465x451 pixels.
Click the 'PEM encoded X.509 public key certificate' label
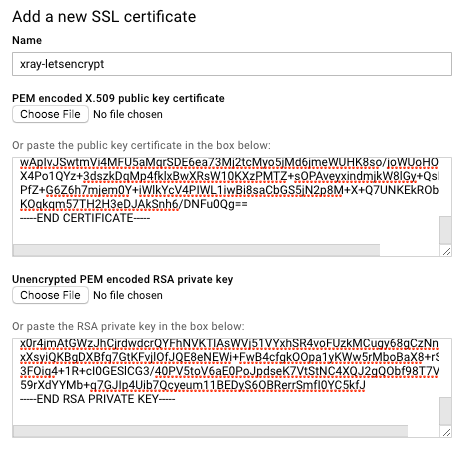tap(118, 98)
